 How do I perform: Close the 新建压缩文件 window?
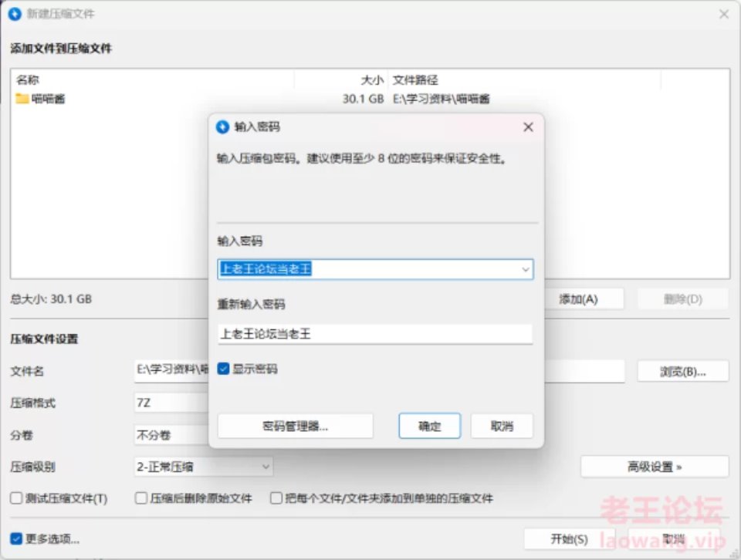(x=723, y=14)
